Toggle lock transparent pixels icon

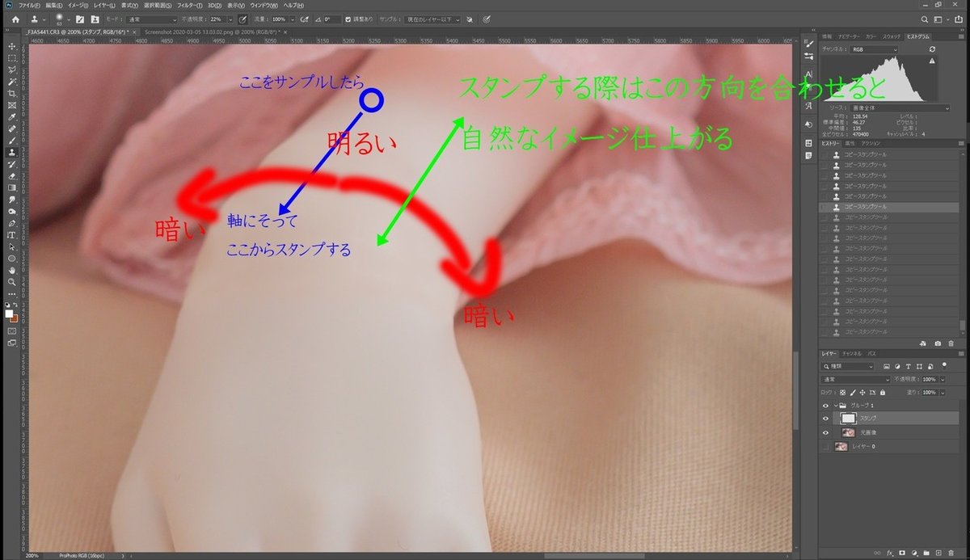[x=842, y=392]
